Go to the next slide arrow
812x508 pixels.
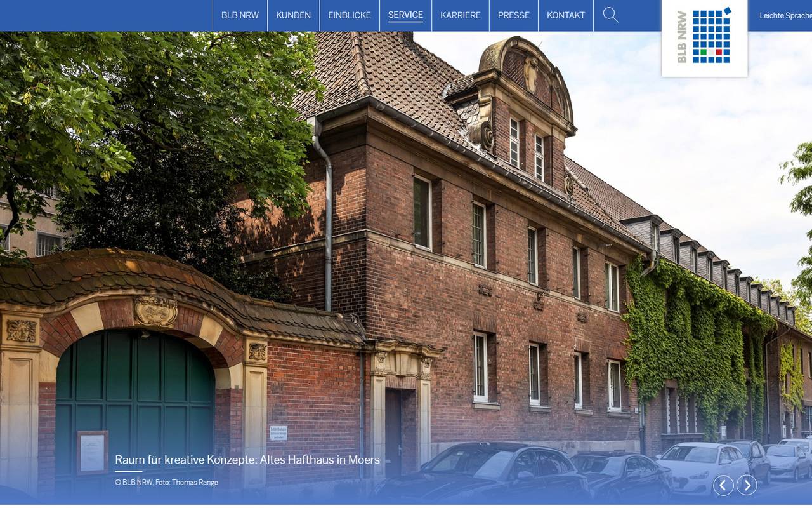click(747, 485)
